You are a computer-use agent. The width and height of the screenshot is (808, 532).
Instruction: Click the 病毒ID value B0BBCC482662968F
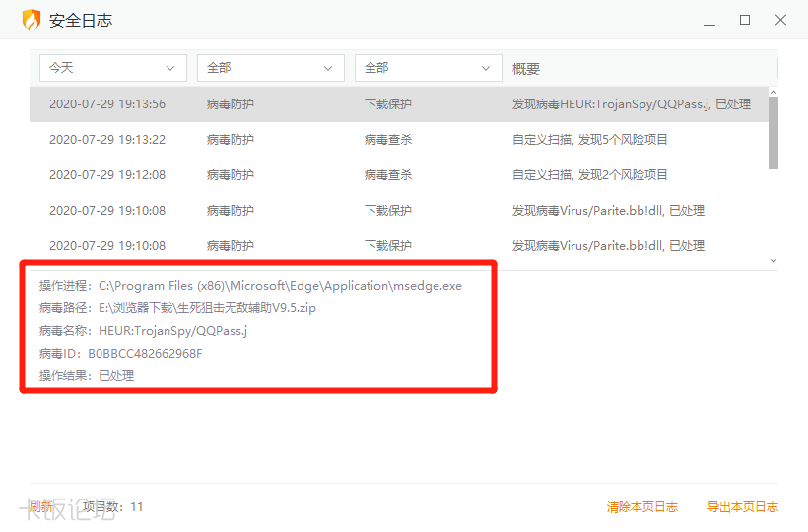[145, 354]
